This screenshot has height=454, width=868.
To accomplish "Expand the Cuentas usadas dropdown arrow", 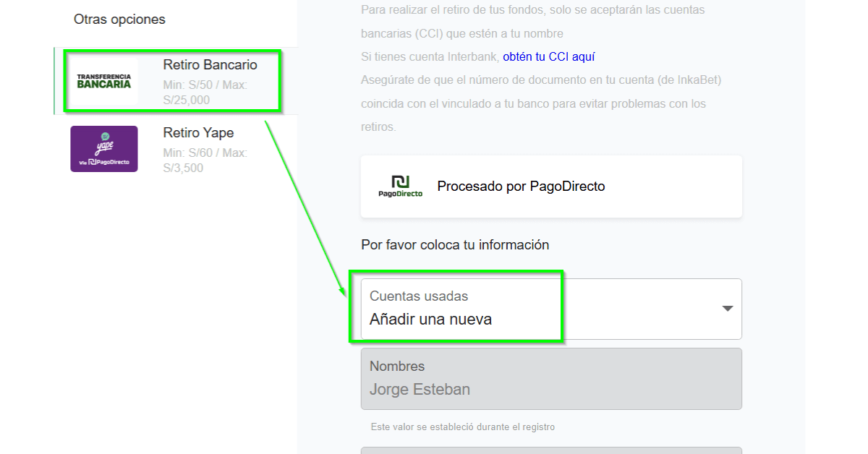I will pos(728,309).
